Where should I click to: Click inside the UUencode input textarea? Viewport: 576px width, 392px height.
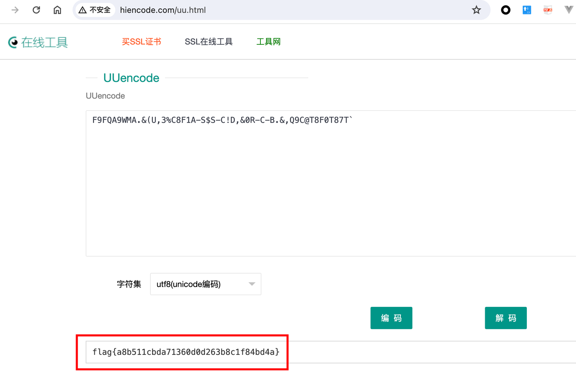coord(280,160)
